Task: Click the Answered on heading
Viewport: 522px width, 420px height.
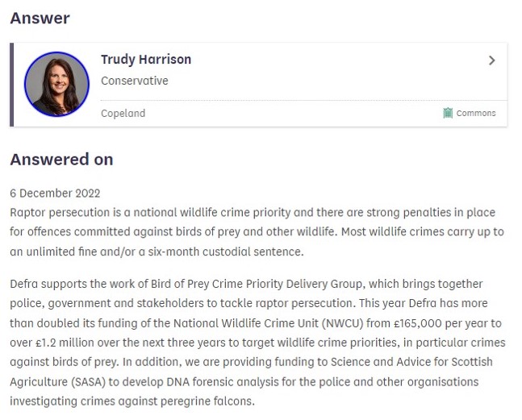Action: click(x=61, y=160)
